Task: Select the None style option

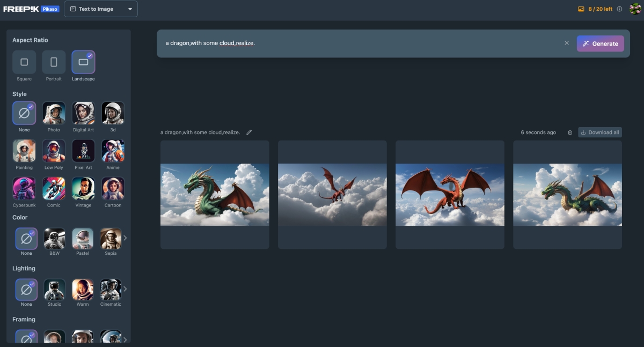Action: point(24,113)
